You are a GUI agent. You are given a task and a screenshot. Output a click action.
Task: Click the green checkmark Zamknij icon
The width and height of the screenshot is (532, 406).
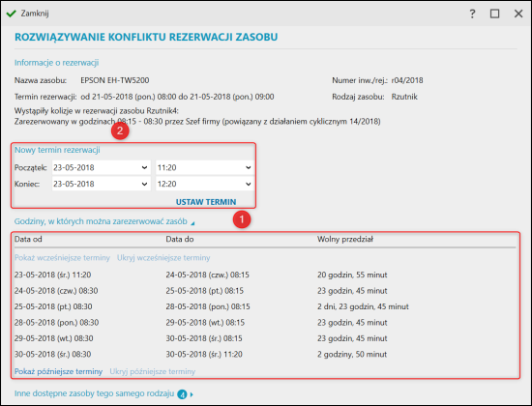12,14
